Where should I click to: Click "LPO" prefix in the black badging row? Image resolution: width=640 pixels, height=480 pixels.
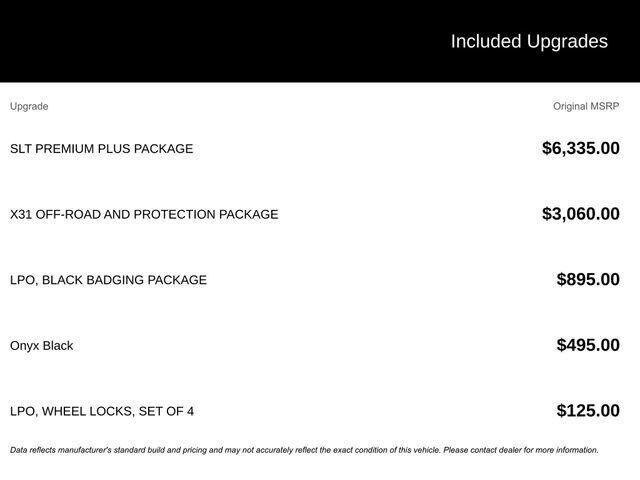click(x=22, y=280)
